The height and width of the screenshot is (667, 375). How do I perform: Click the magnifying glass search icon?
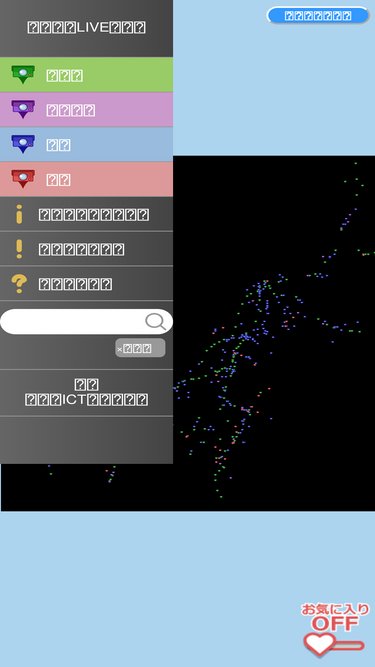[x=156, y=322]
